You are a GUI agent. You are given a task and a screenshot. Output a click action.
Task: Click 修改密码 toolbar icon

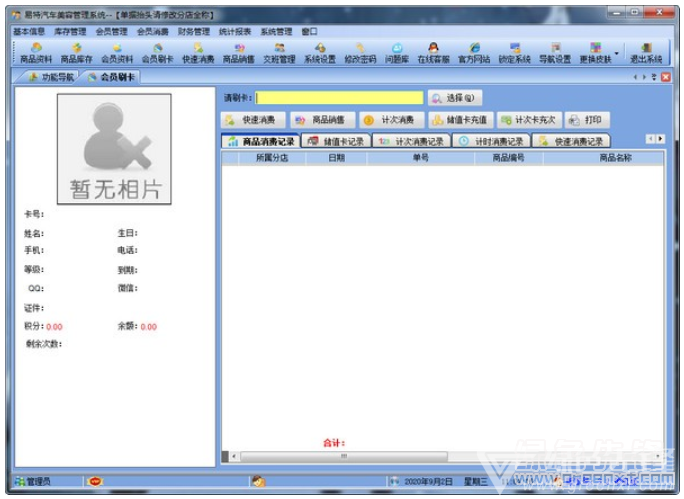click(360, 53)
